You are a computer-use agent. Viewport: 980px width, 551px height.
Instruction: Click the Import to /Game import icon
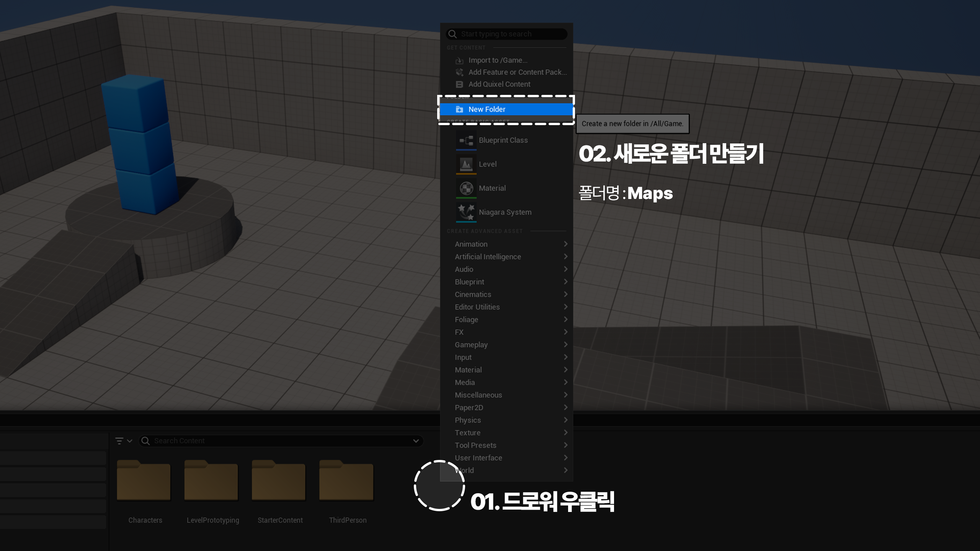pyautogui.click(x=459, y=60)
